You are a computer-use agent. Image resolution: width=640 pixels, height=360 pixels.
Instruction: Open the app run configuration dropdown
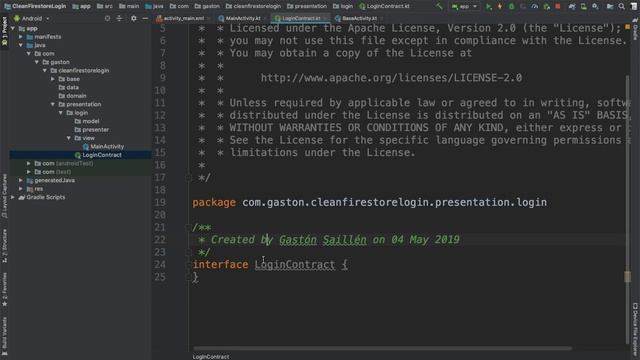[464, 7]
